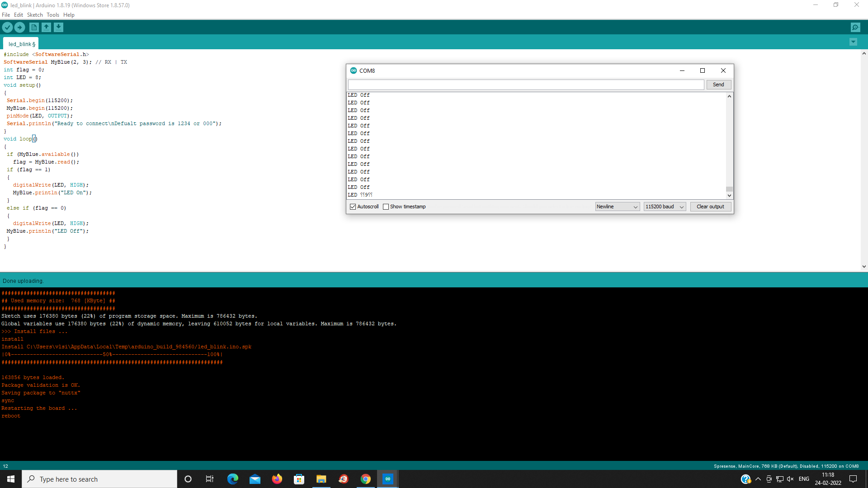Viewport: 868px width, 488px height.
Task: Open the Tools menu
Action: [x=53, y=15]
